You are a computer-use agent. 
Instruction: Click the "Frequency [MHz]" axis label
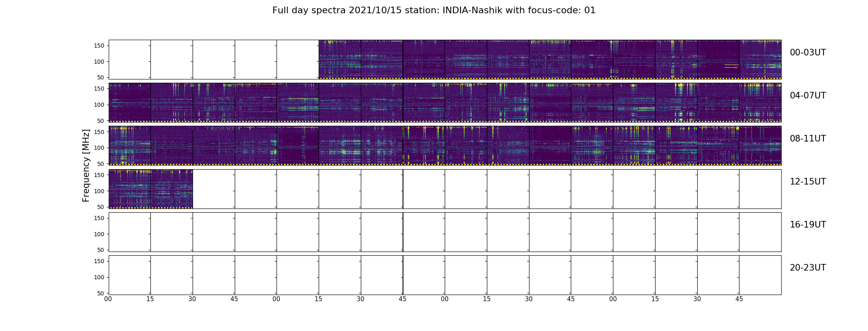pyautogui.click(x=86, y=165)
